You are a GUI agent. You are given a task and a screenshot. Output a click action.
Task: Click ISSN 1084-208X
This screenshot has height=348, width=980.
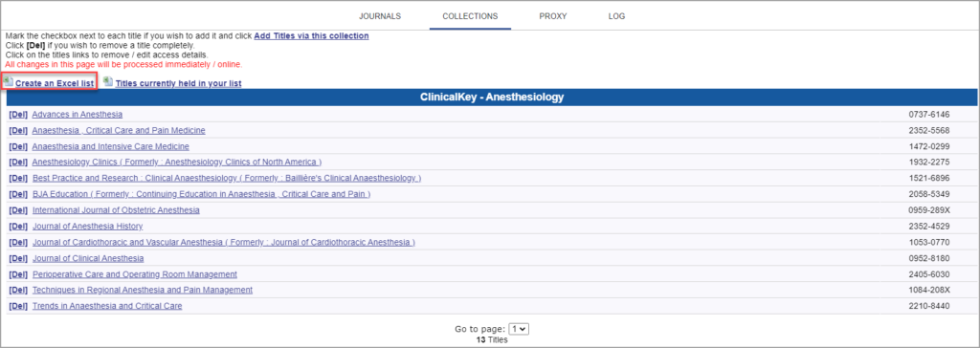pos(929,290)
